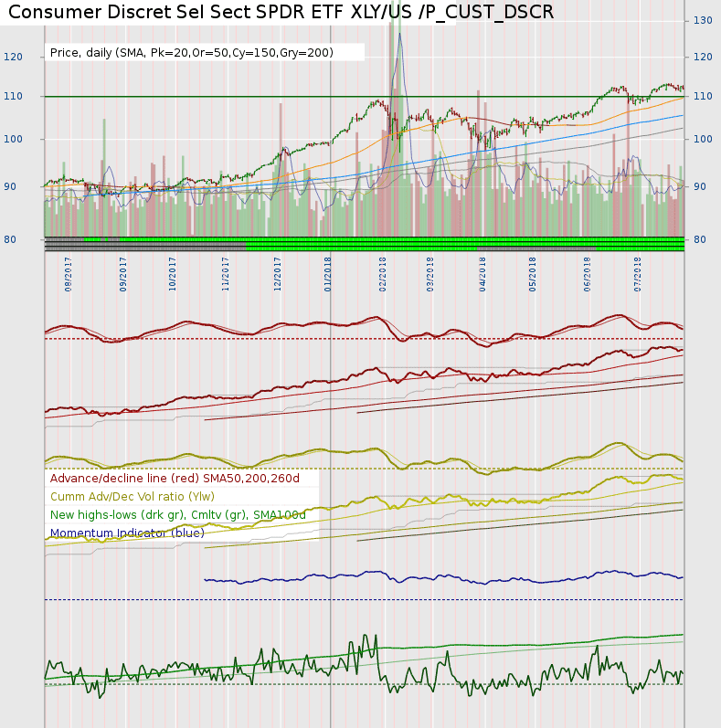Click 'Advance/decline line (red) SMA50,200,260d' legend

click(x=175, y=479)
